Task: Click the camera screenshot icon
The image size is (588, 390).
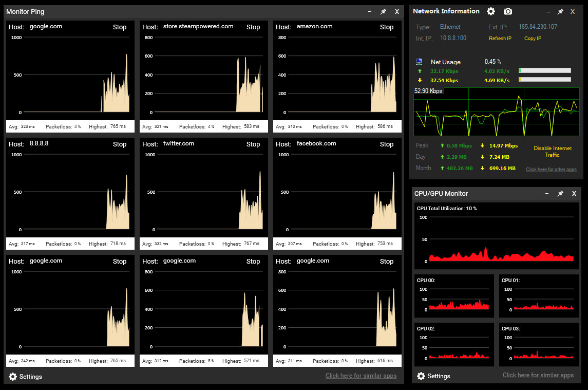Action: point(508,11)
